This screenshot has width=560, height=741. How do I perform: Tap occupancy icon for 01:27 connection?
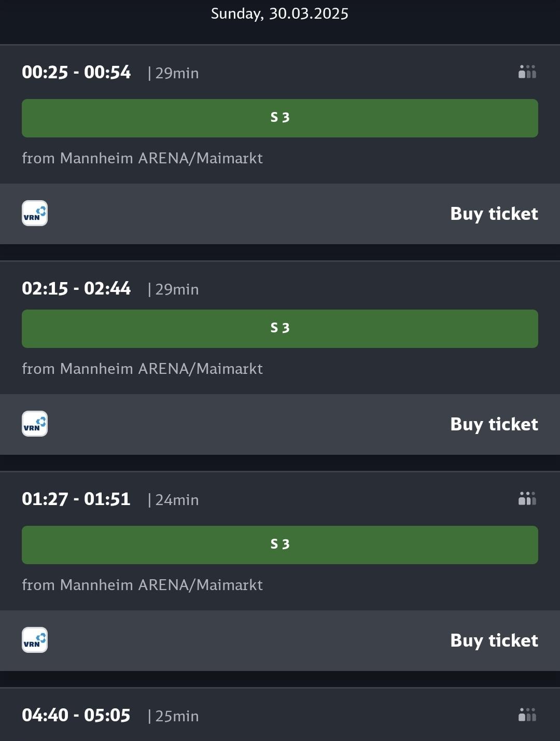527,498
